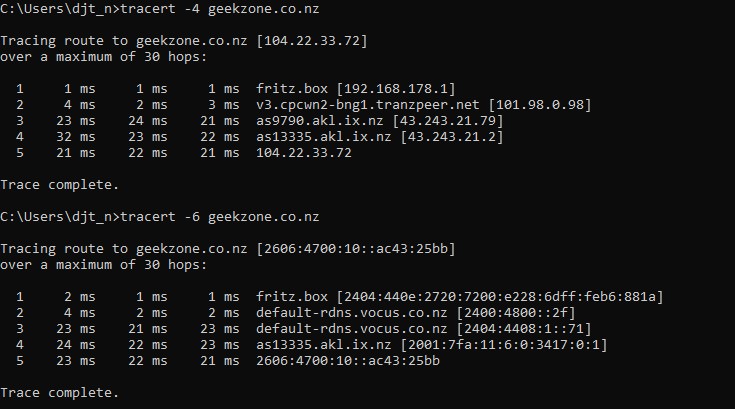735x409 pixels.
Task: Click the final IPv4 hop 104.22.33.72
Action: point(303,153)
